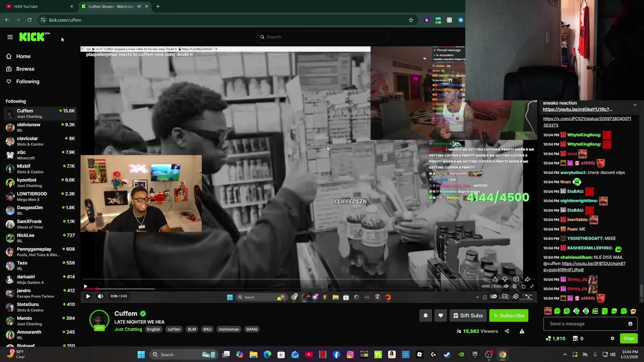Open the x.com JPC521 status link
644x362 pixels.
[587, 122]
